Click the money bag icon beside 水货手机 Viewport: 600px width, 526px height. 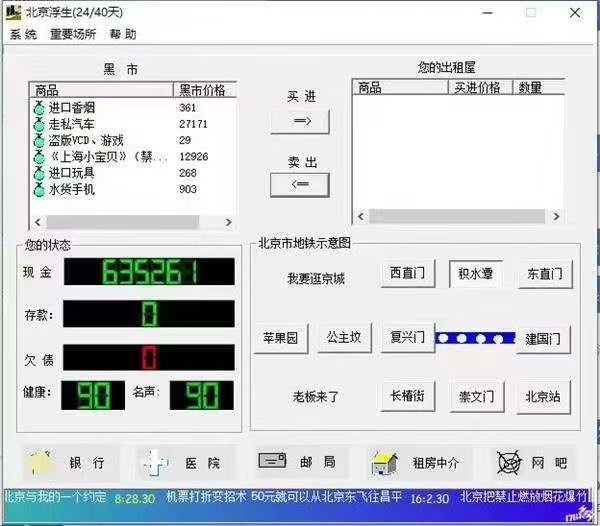(x=40, y=189)
